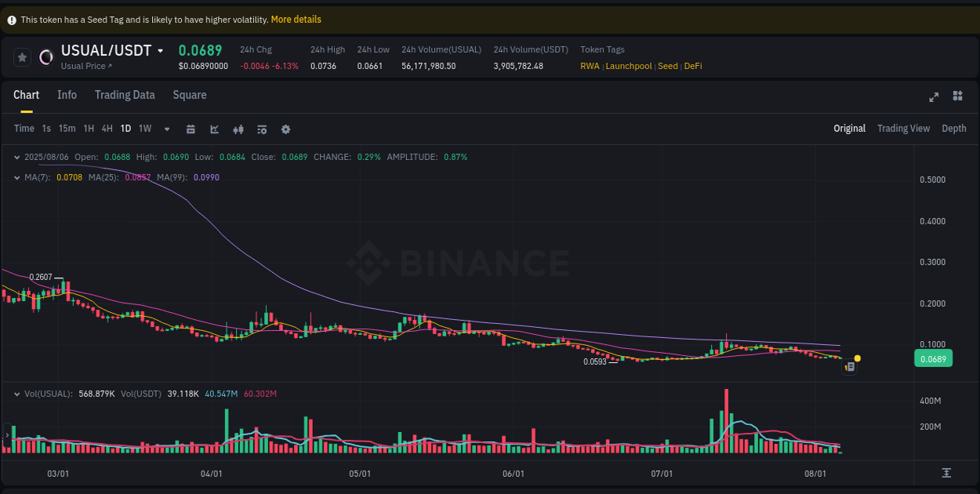This screenshot has height=494, width=980.
Task: Collapse the Vol(USUAL) volume legend
Action: (x=16, y=394)
